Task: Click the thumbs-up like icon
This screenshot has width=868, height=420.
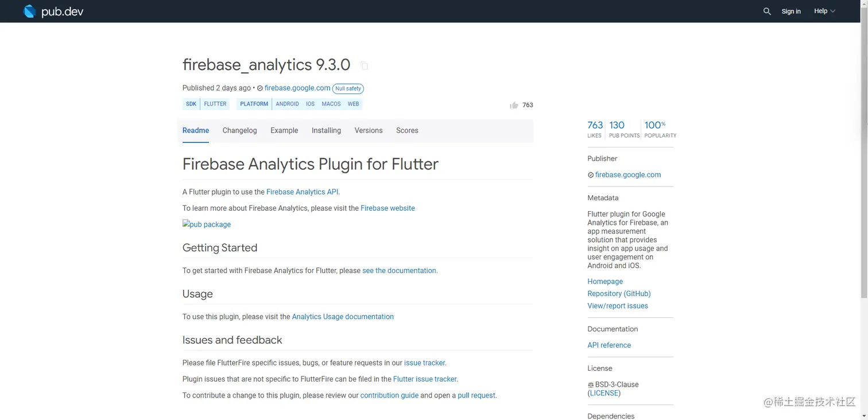Action: [x=514, y=105]
